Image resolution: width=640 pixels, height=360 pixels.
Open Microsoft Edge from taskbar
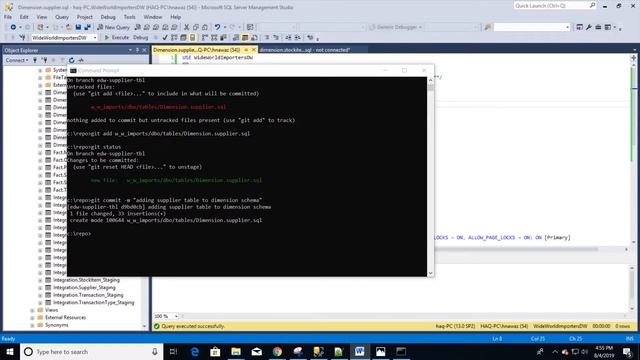[x=195, y=351]
